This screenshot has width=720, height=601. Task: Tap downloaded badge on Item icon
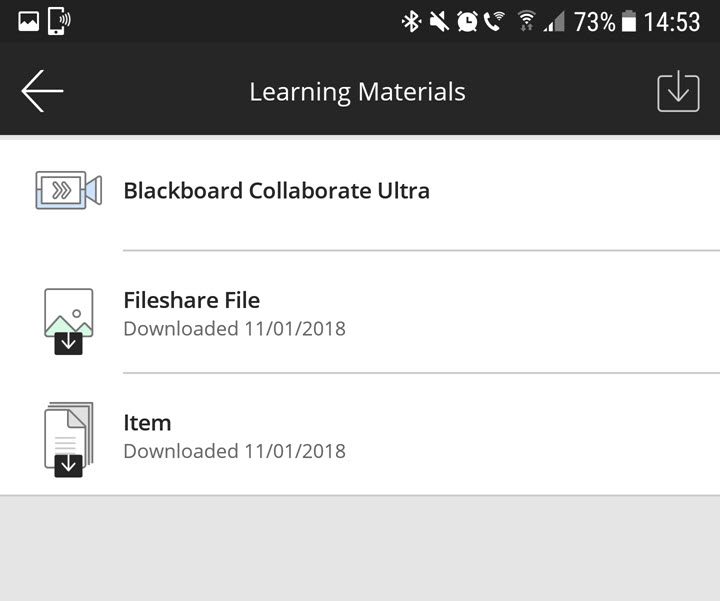[x=68, y=466]
